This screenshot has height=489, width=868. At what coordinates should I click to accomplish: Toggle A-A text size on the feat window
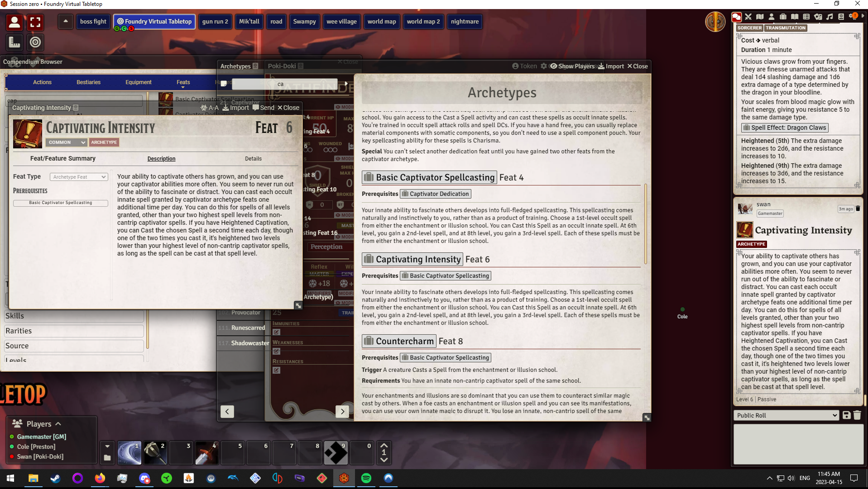(x=210, y=108)
